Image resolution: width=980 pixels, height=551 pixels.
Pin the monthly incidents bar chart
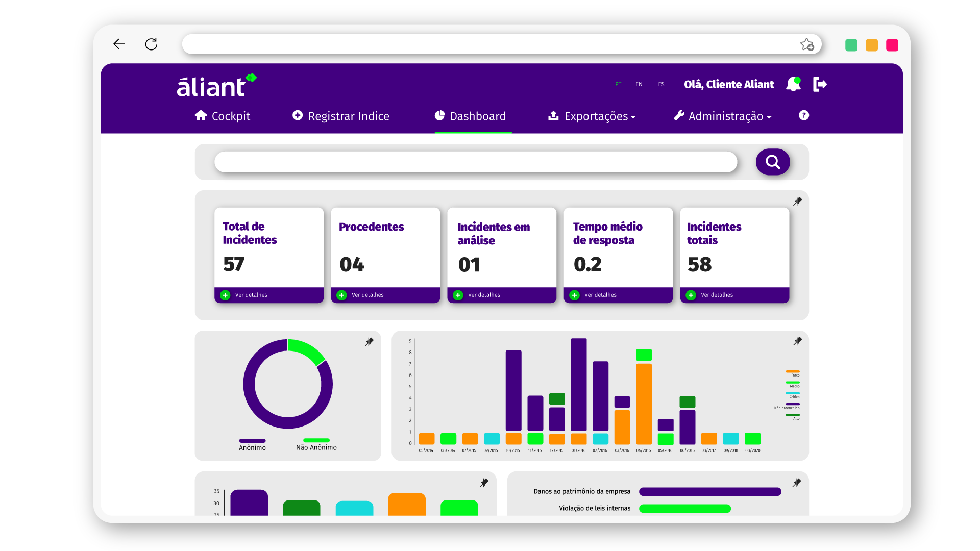tap(797, 341)
